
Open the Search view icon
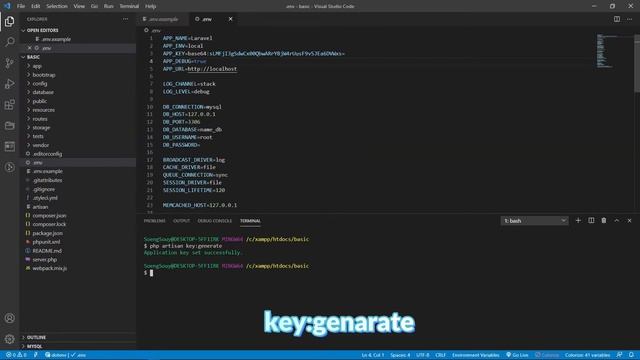click(x=9, y=42)
